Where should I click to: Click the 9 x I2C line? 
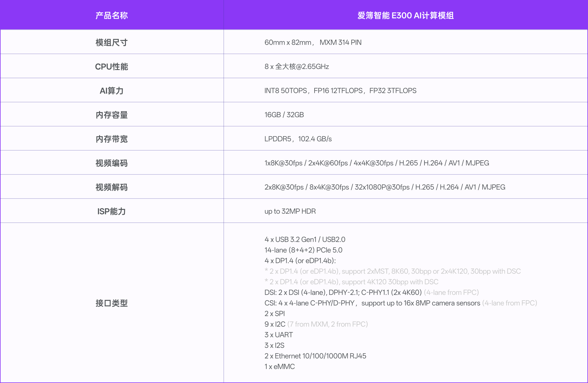coord(316,324)
